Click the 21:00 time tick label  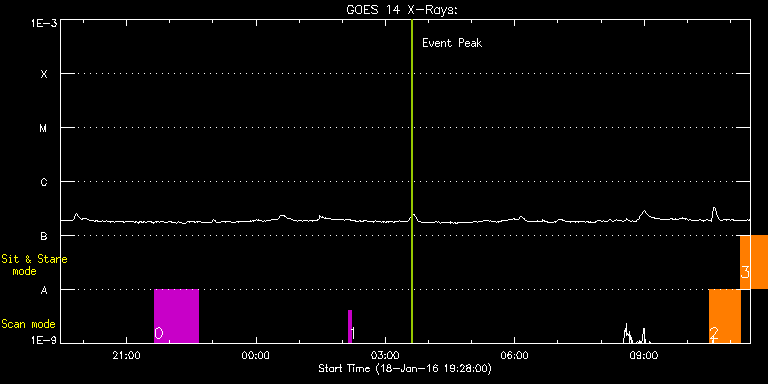127,356
